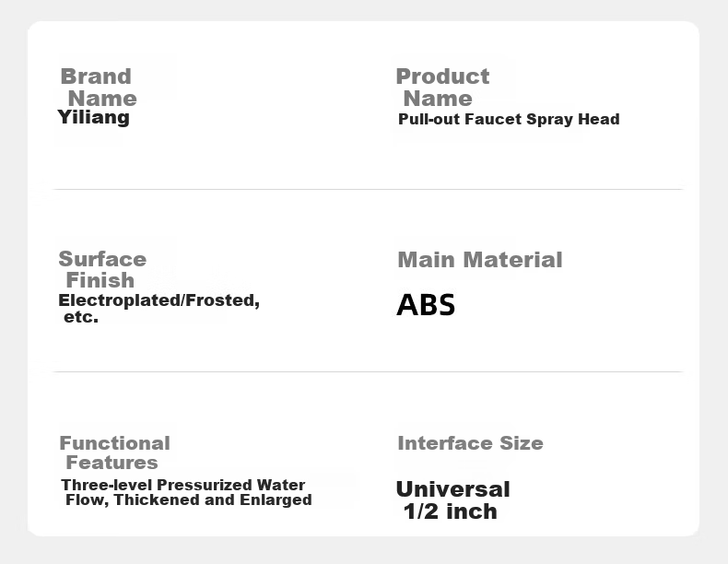Click the Functional Features label
Viewport: 728px width, 564px height.
114,452
